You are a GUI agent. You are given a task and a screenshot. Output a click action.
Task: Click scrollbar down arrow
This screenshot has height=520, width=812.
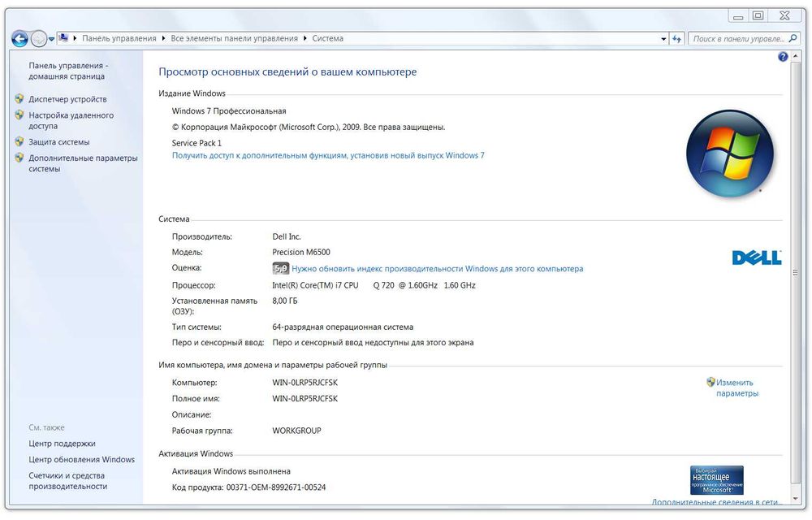(x=796, y=500)
